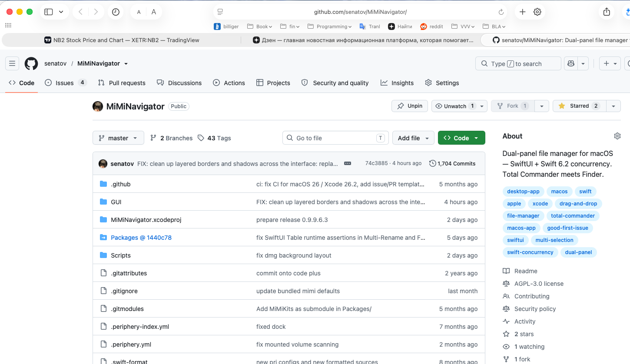
Task: Click the Go to file search field
Action: (335, 138)
